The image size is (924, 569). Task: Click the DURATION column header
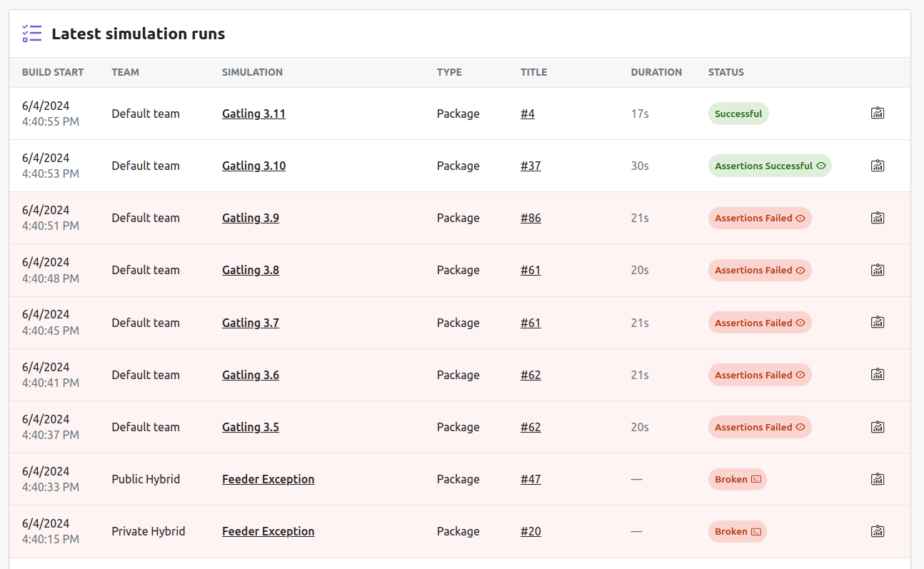[656, 72]
